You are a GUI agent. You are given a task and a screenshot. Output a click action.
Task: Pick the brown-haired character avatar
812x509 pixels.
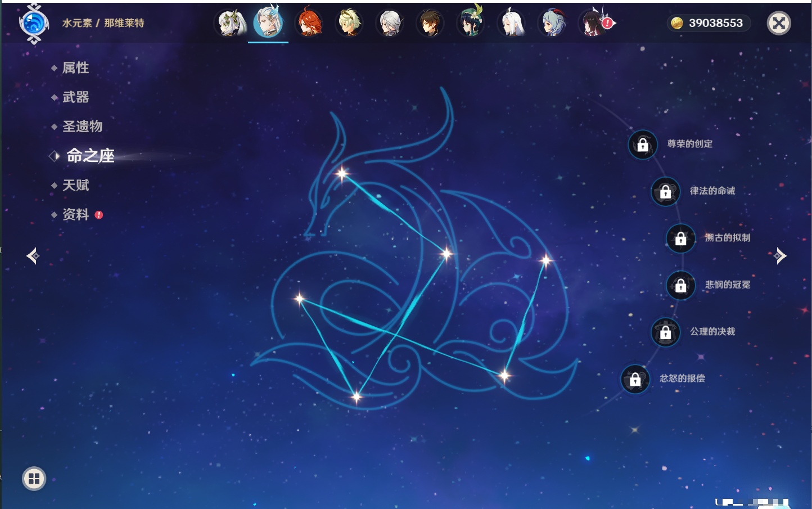click(x=430, y=23)
